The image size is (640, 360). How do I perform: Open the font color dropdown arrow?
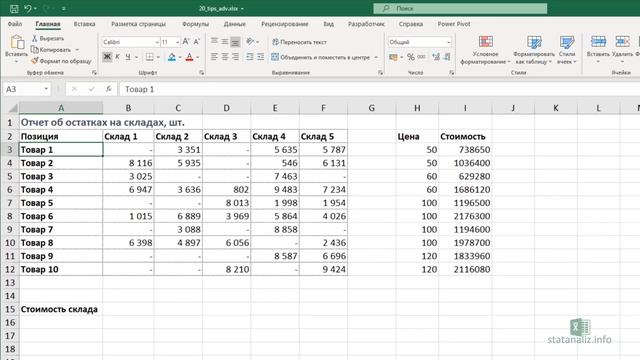pos(198,58)
